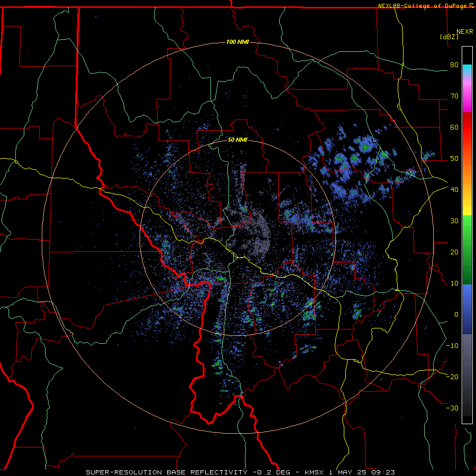Click the -20 value on the dBZ scale

pyautogui.click(x=452, y=377)
